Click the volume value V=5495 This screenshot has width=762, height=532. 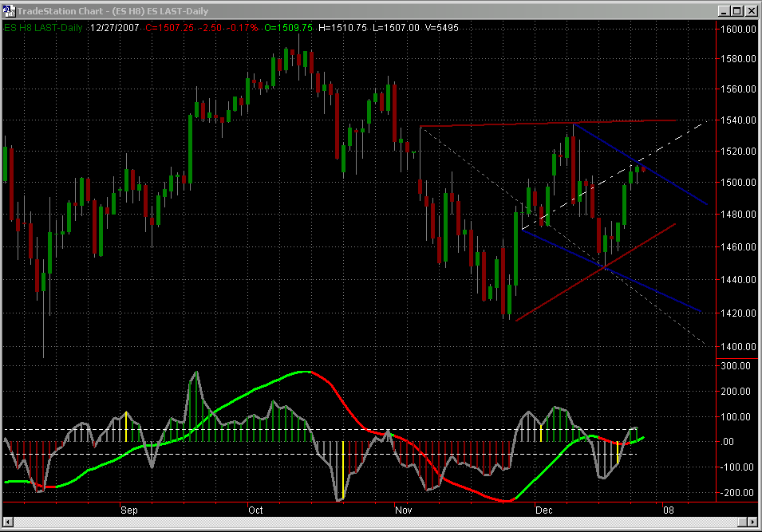point(442,28)
